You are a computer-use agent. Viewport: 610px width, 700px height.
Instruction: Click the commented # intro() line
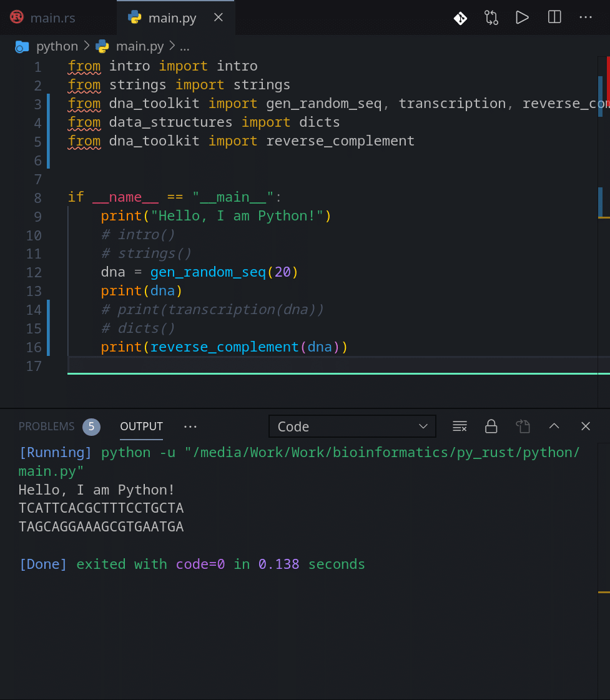138,234
